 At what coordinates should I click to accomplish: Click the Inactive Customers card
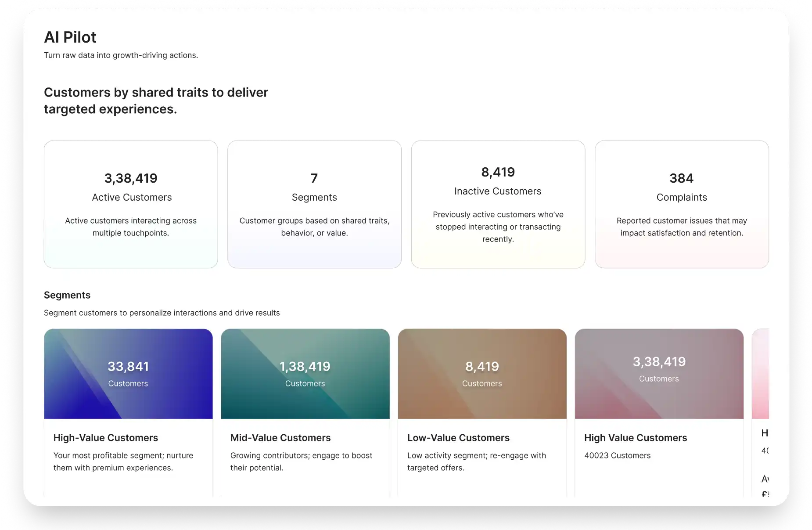point(498,204)
